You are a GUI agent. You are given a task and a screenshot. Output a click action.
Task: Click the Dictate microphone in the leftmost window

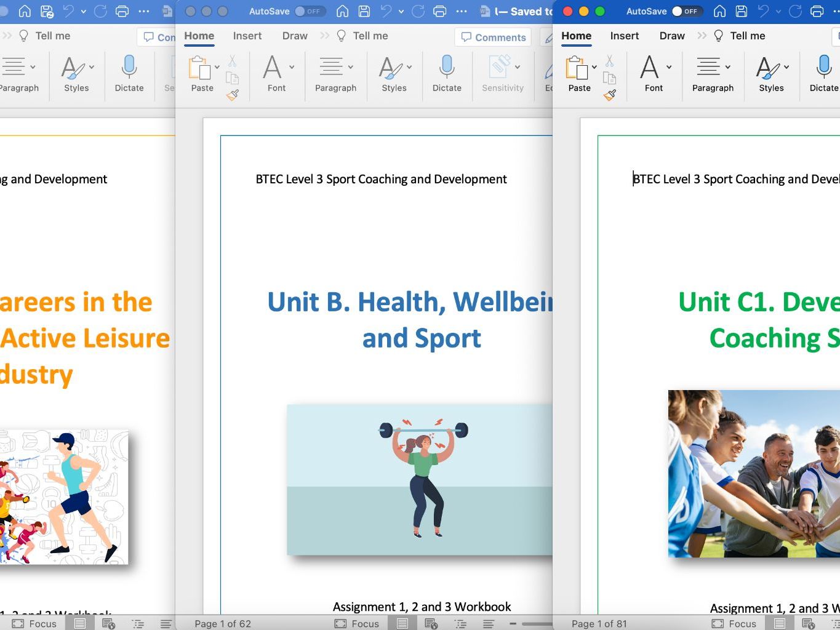point(129,74)
